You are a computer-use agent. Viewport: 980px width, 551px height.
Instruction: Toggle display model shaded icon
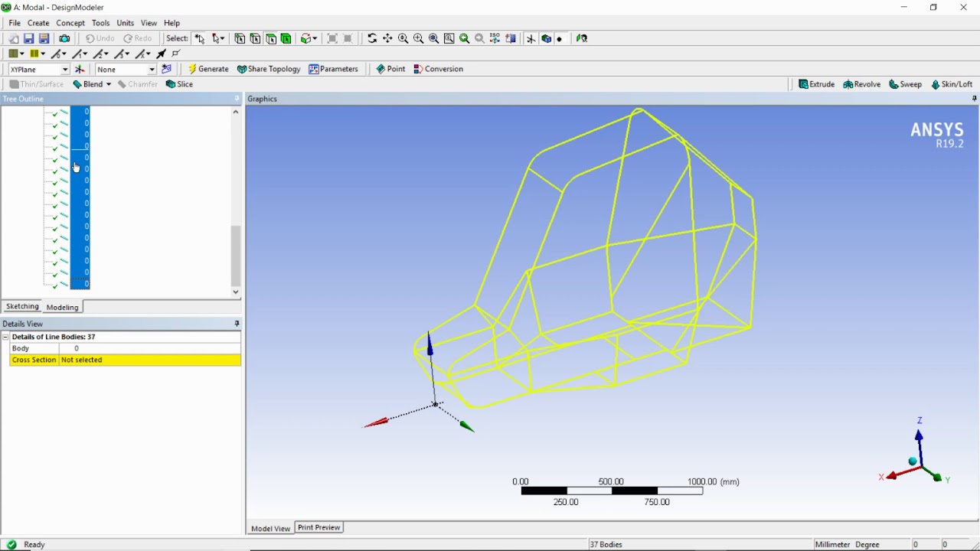546,38
